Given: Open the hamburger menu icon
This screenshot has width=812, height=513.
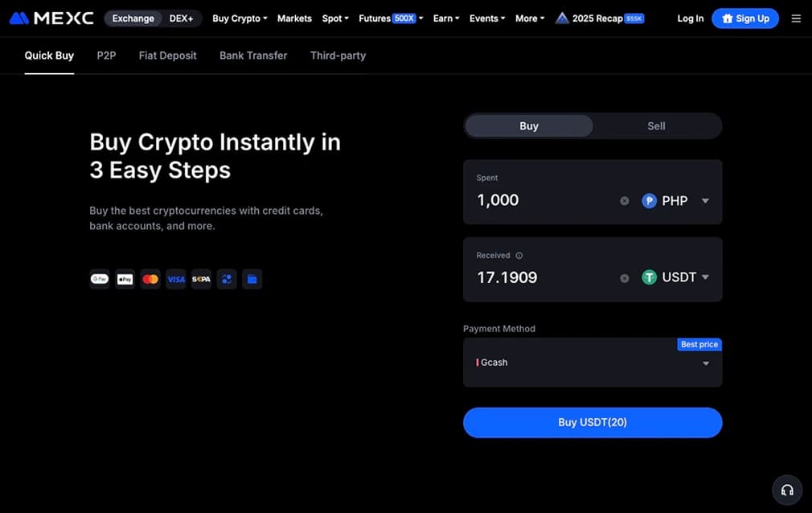Looking at the screenshot, I should pos(796,18).
